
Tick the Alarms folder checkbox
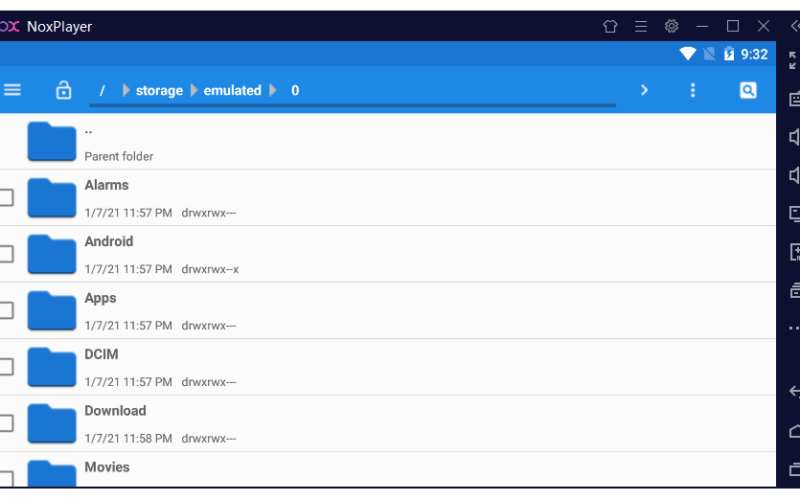pyautogui.click(x=6, y=197)
